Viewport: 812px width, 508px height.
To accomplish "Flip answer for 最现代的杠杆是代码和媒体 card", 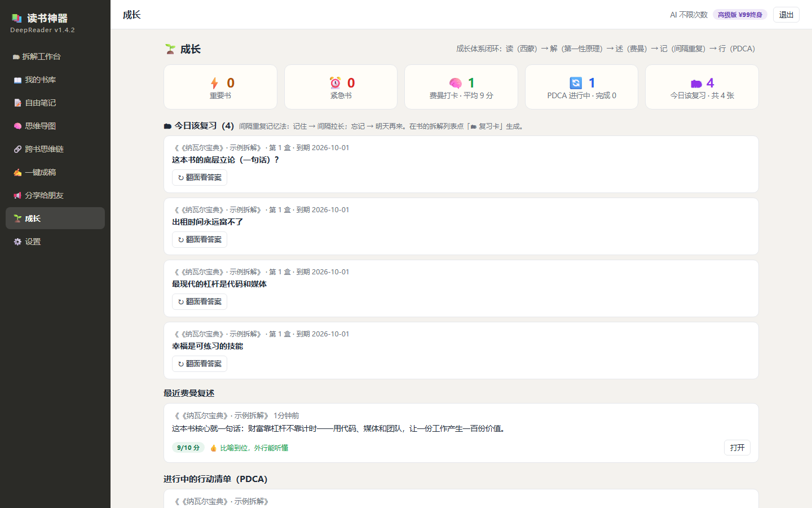I will (x=200, y=301).
